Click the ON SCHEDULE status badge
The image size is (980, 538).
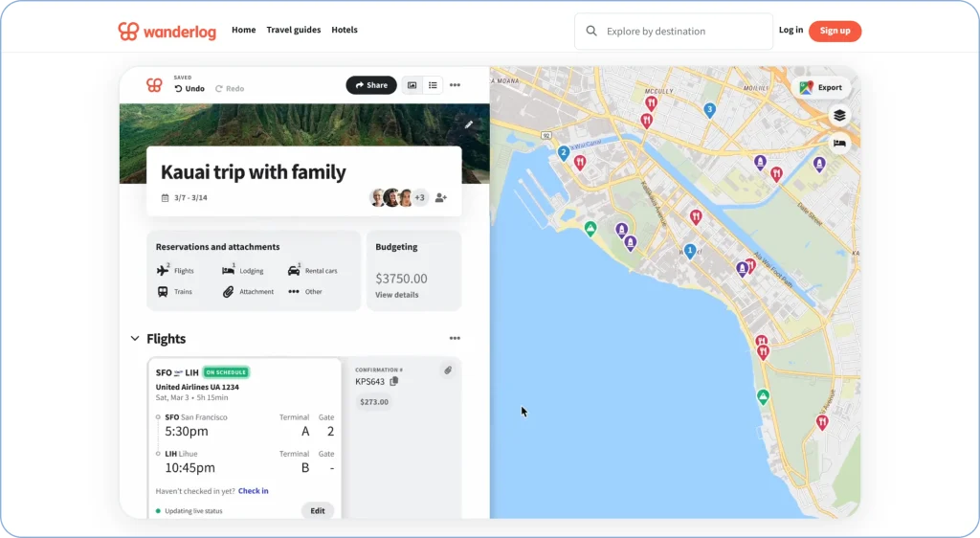[226, 372]
